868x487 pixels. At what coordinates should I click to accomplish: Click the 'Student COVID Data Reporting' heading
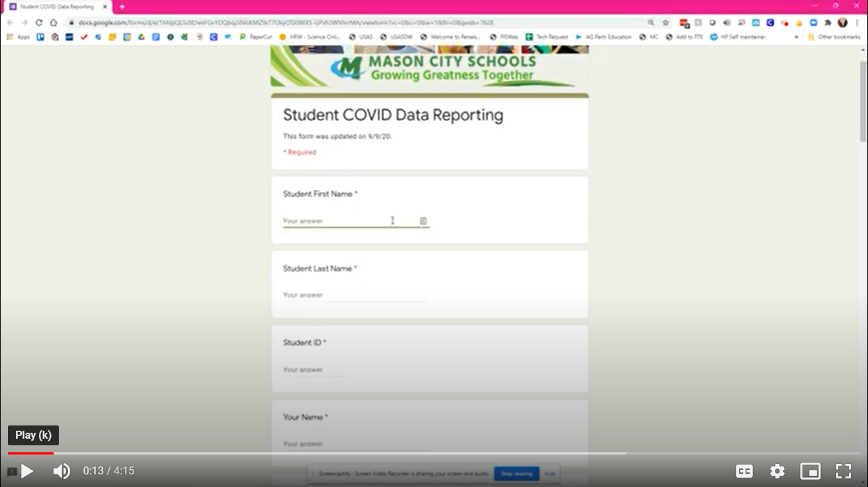click(393, 115)
